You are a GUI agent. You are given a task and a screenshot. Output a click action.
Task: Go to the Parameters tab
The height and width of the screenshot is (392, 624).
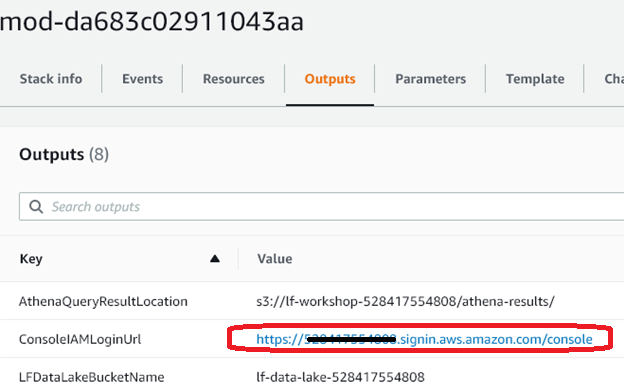click(x=430, y=79)
